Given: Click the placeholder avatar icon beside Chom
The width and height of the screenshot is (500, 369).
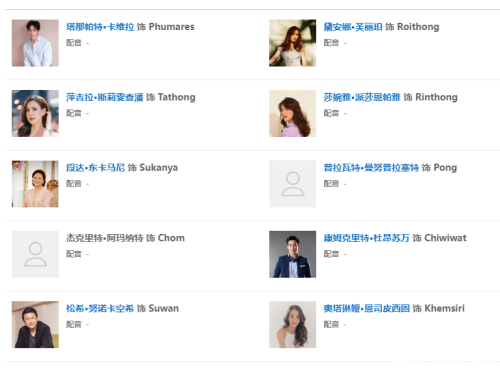Looking at the screenshot, I should tap(35, 254).
